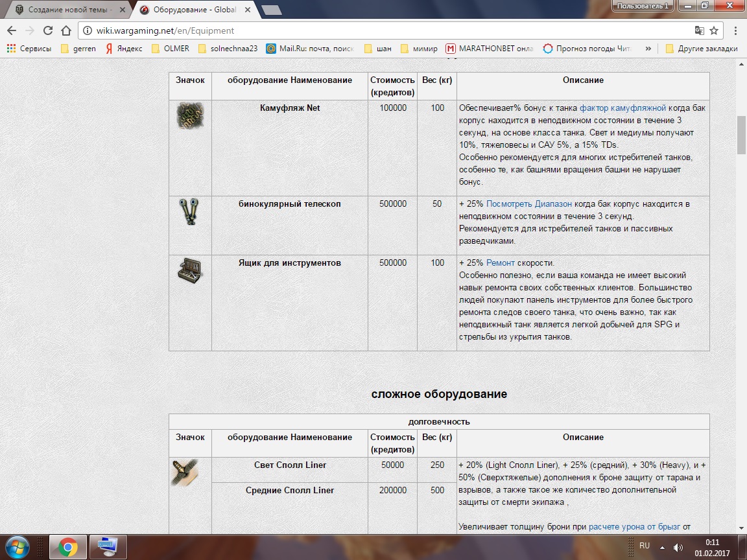Follow the фактор камуфляжной link
Image resolution: width=747 pixels, height=560 pixels.
pyautogui.click(x=622, y=108)
